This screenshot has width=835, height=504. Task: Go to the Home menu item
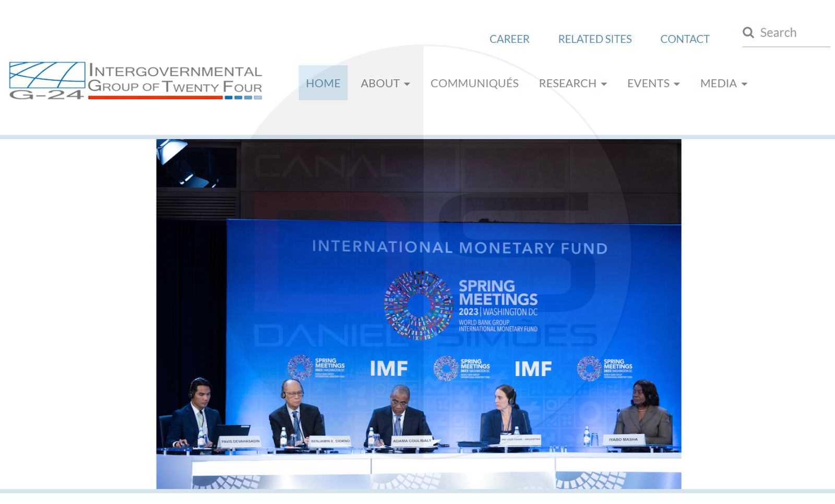pyautogui.click(x=323, y=83)
